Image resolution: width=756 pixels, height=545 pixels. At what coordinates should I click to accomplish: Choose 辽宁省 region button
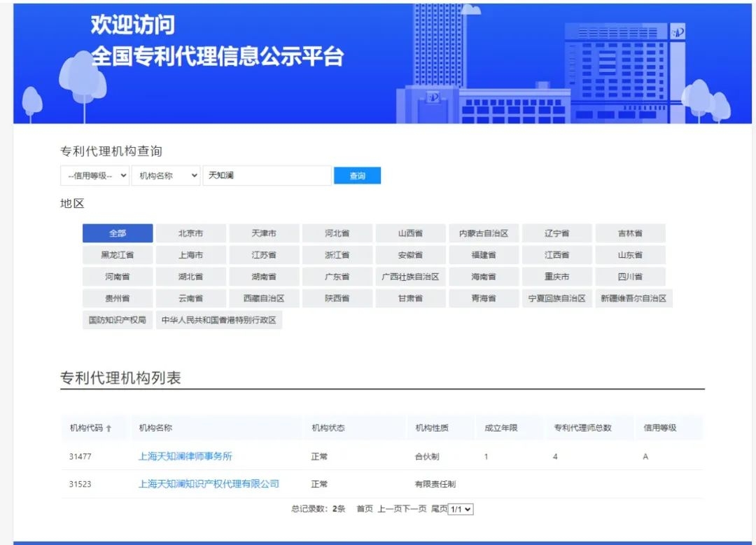pos(557,233)
